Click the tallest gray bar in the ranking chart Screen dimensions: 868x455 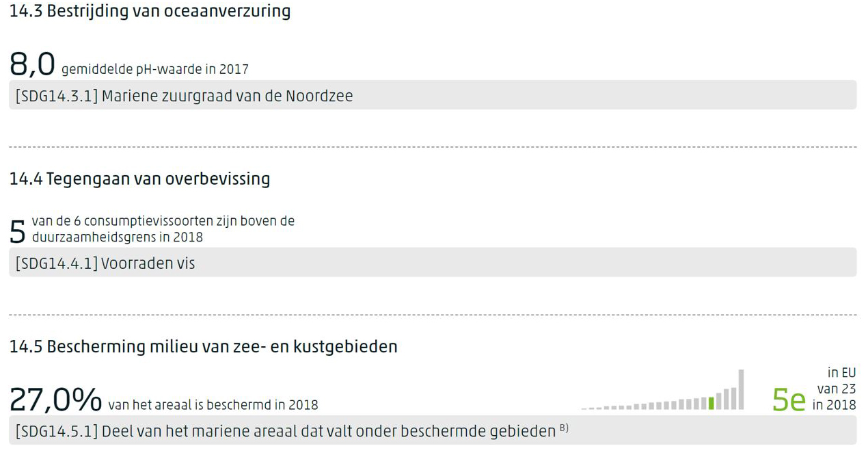(x=741, y=390)
